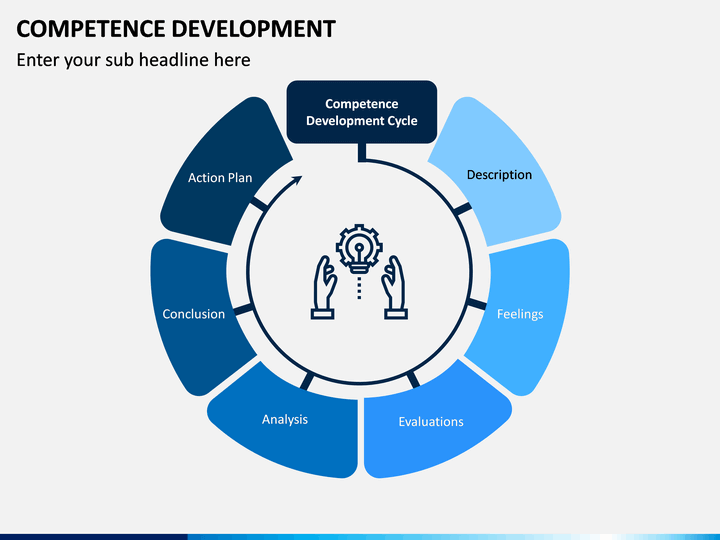
Task: Click the lightbulb gear hands icon
Action: point(360,271)
